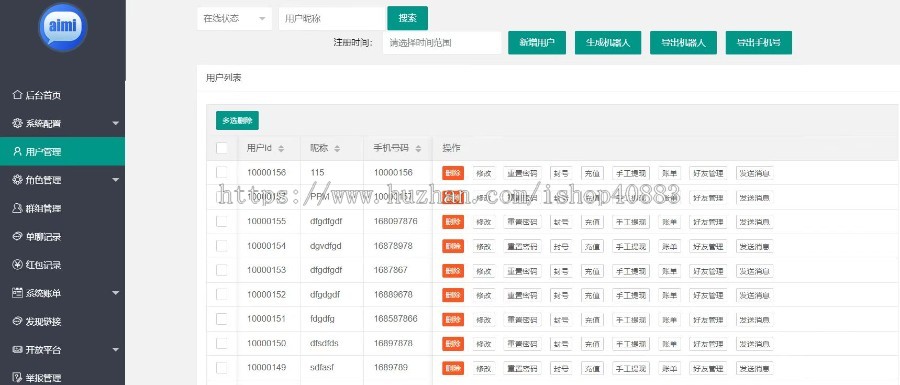Screen dimensions: 900x385
Task: Click 重置密码 for user 10000156
Action: tap(522, 173)
